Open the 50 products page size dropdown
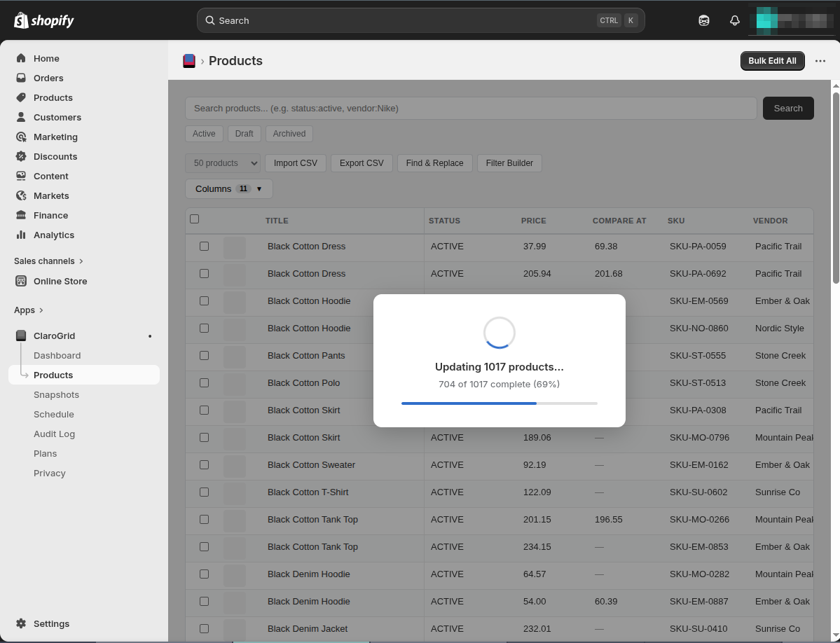840x643 pixels. (222, 163)
